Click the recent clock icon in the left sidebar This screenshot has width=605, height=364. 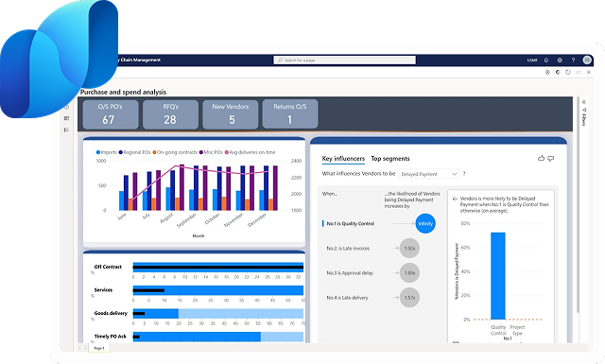[x=66, y=107]
